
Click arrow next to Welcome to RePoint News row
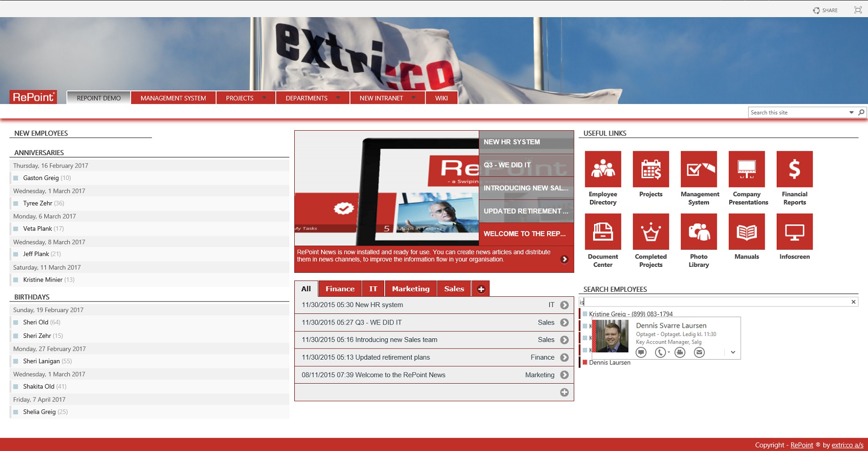(564, 375)
